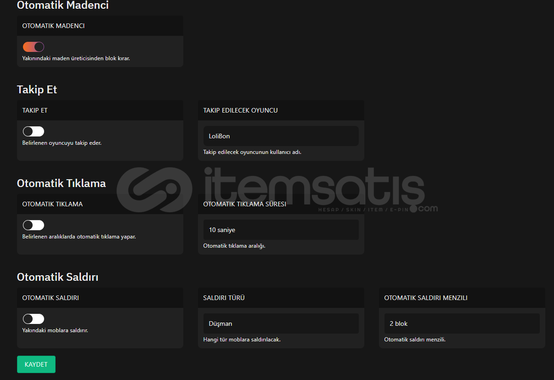Open the Düşman attack type dropdown
The image size is (554, 380).
click(x=281, y=323)
